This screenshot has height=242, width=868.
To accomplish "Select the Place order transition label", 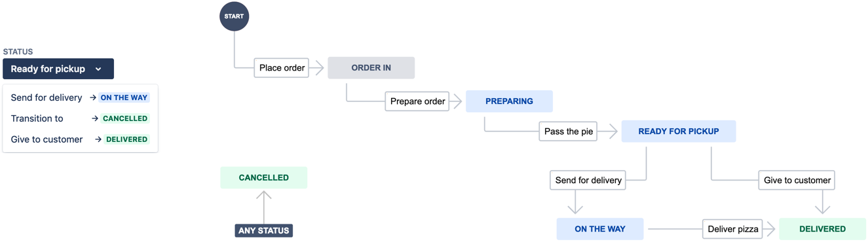I will (x=282, y=67).
